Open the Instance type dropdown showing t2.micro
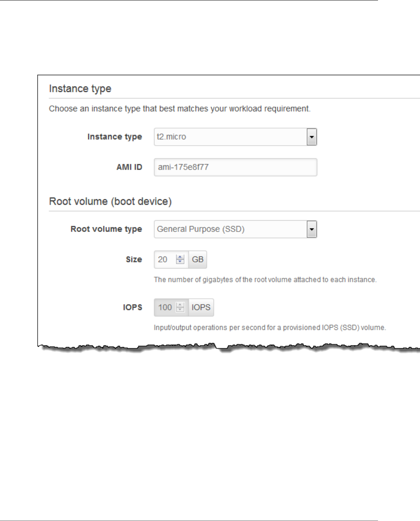420x521 pixels. [235, 137]
